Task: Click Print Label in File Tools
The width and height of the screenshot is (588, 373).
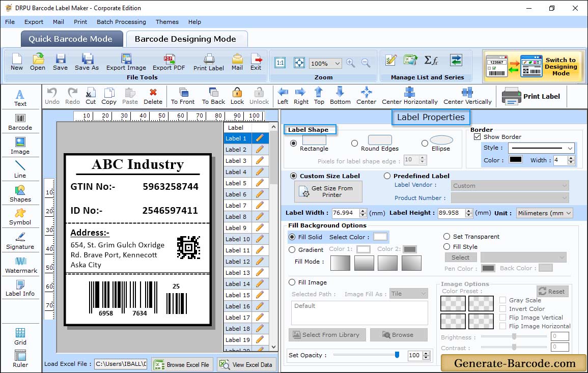Action: click(209, 62)
